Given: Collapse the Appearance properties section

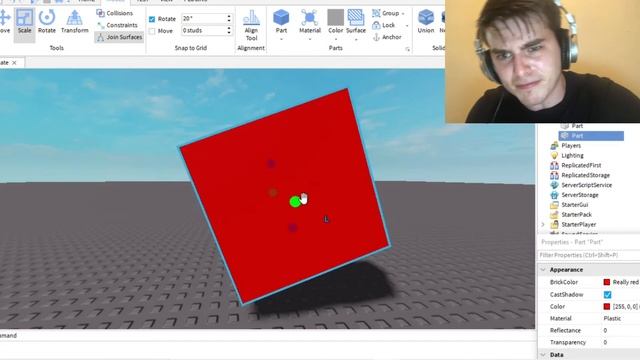Looking at the screenshot, I should 543,270.
